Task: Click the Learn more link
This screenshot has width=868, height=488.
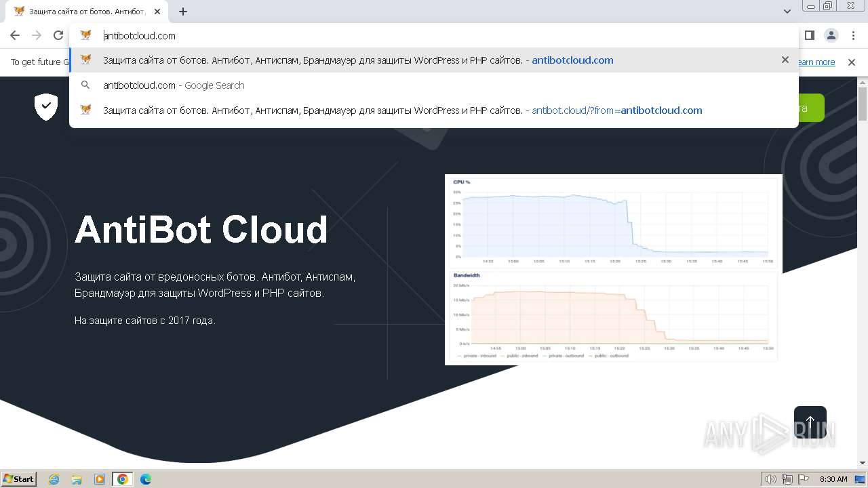Action: [815, 62]
